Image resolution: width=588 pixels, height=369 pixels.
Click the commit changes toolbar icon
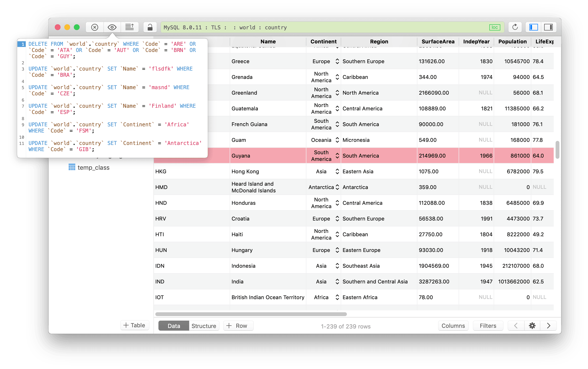pyautogui.click(x=130, y=27)
